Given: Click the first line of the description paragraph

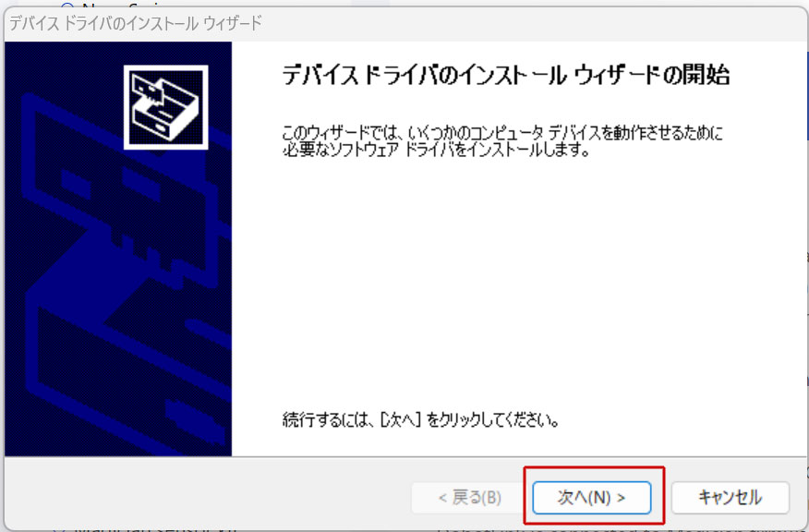Looking at the screenshot, I should coord(501,135).
